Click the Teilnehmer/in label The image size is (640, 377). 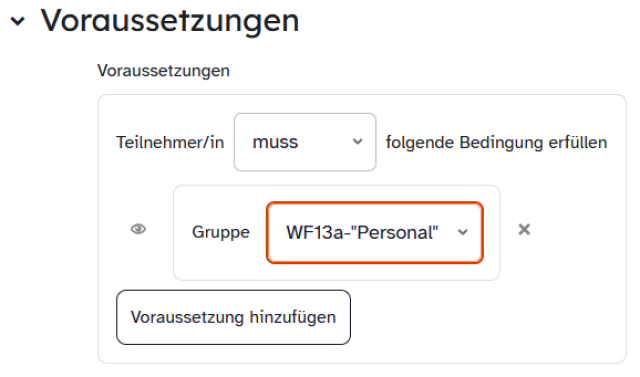coord(170,142)
